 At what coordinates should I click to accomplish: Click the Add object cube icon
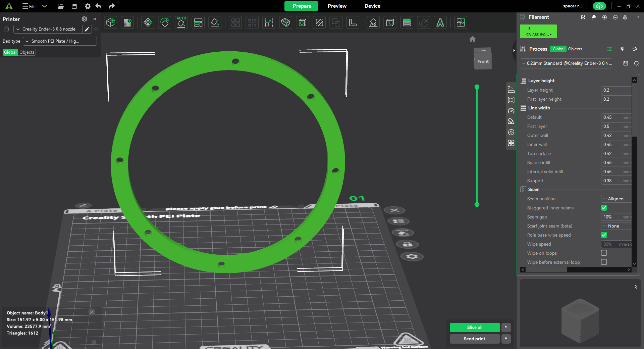[111, 22]
